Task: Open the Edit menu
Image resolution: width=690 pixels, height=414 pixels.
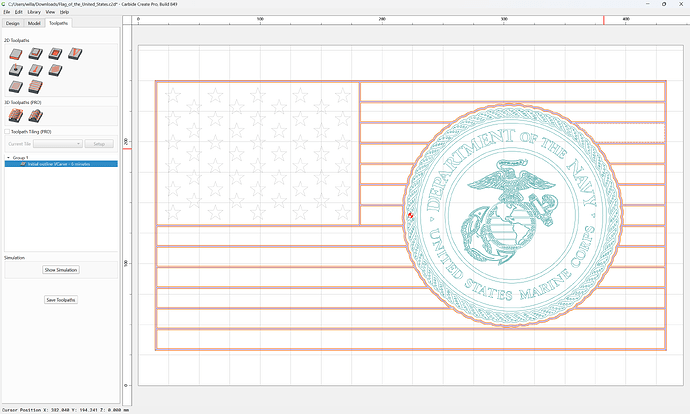Action: (18, 12)
